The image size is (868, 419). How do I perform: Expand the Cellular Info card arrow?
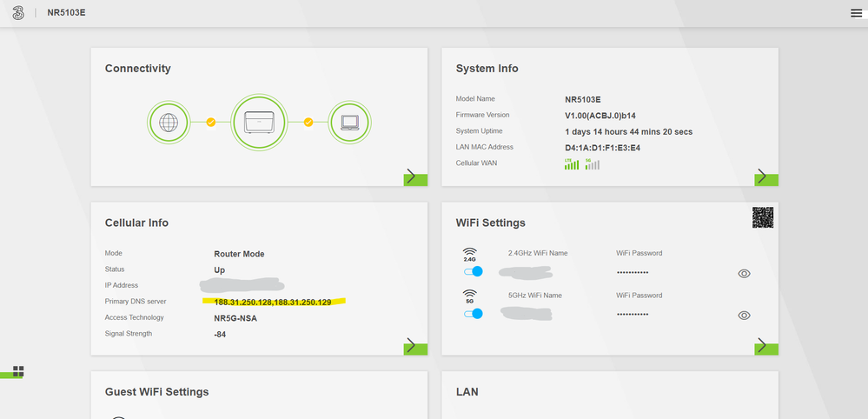point(414,346)
